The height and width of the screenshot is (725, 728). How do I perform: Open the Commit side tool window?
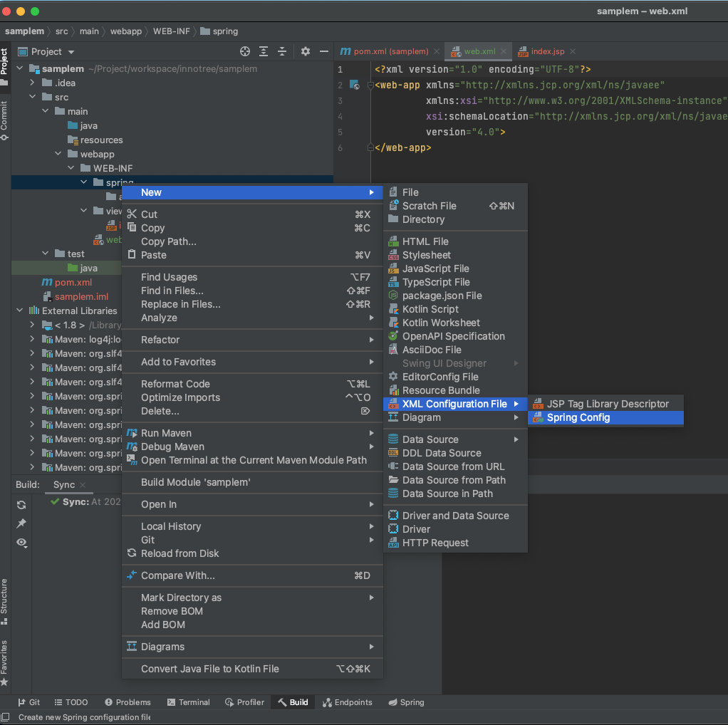[x=4, y=120]
